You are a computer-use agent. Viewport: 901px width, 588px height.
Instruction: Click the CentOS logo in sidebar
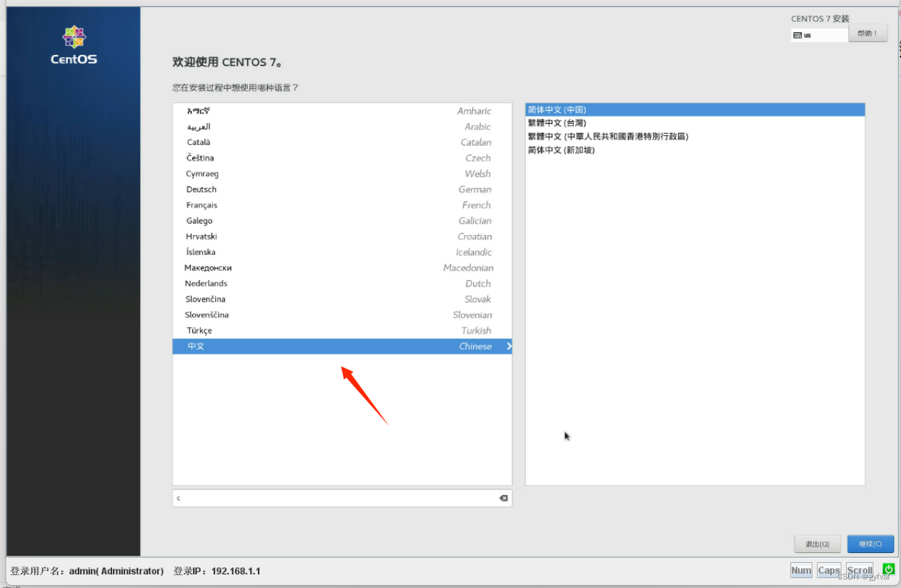click(74, 45)
